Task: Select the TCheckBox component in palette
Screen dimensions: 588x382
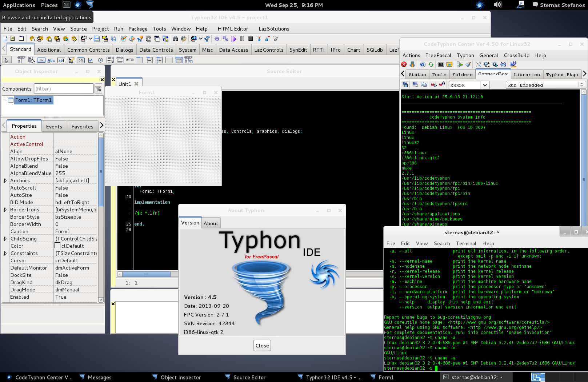Action: [x=91, y=60]
